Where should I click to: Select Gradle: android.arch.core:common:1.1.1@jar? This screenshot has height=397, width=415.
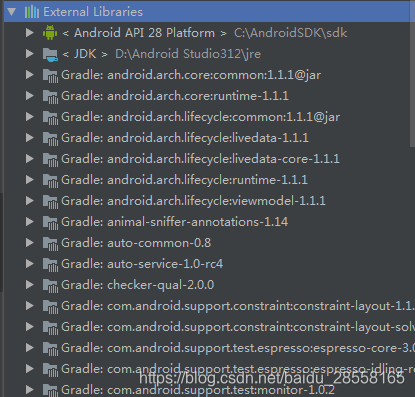tap(191, 75)
